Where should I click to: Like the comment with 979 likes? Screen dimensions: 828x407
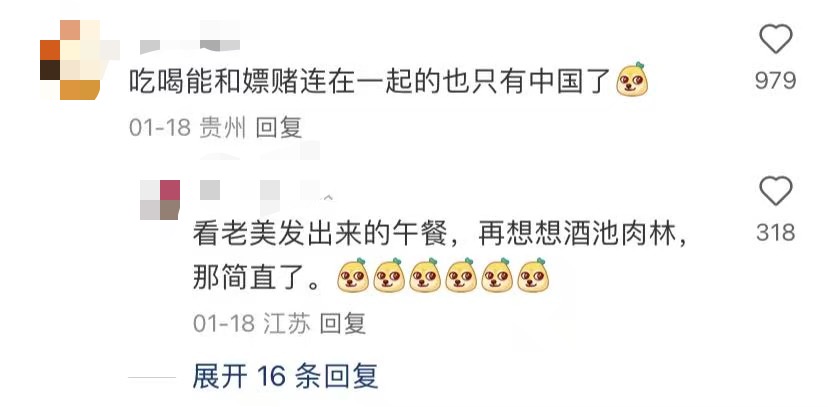point(775,39)
